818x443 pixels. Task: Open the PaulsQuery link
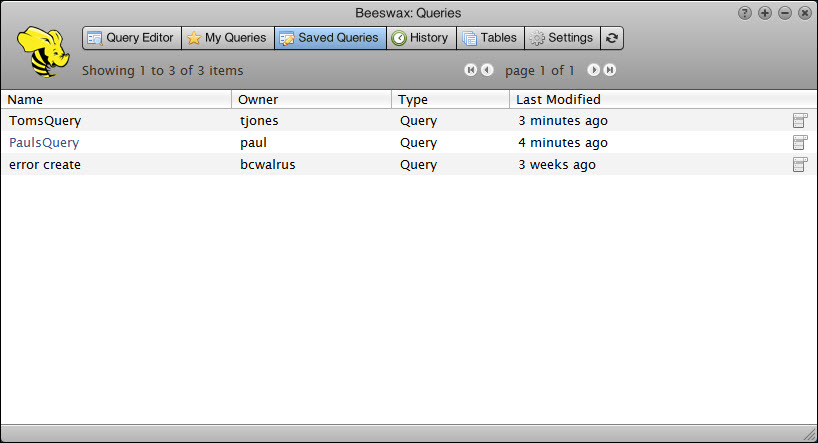(44, 143)
